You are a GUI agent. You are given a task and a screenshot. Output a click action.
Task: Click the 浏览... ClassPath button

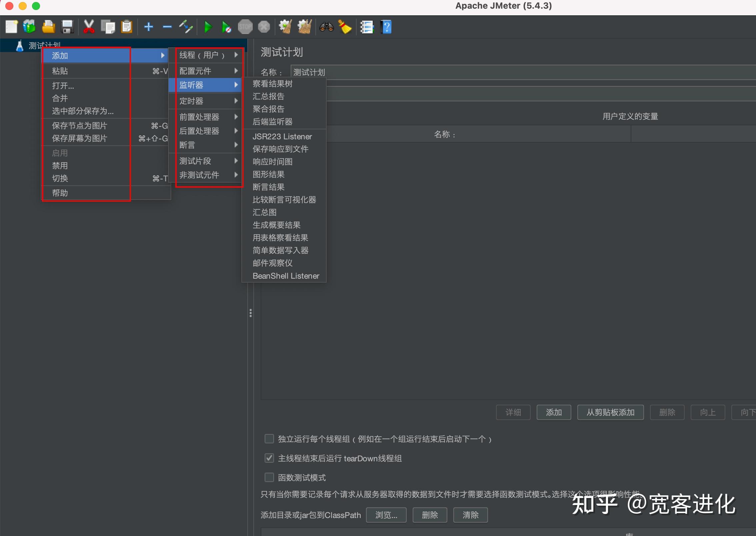pyautogui.click(x=386, y=515)
